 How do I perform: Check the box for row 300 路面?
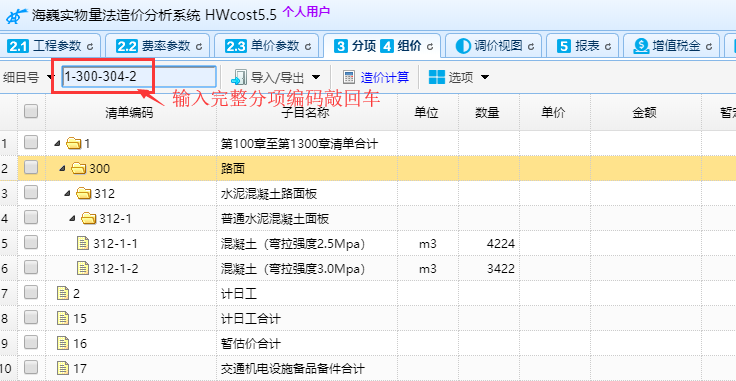(31, 167)
